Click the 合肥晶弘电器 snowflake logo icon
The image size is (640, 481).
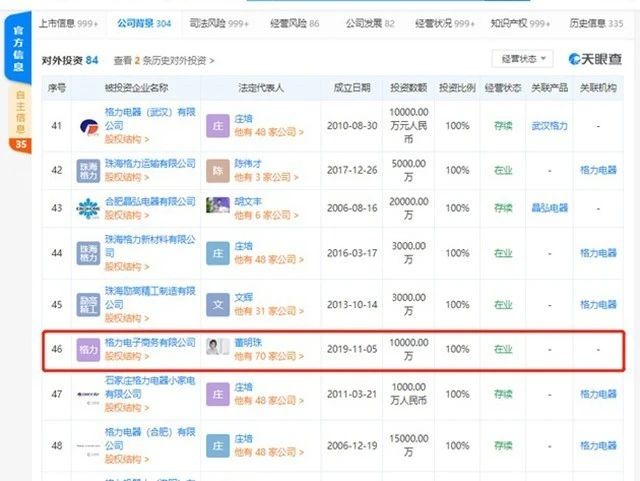click(88, 209)
